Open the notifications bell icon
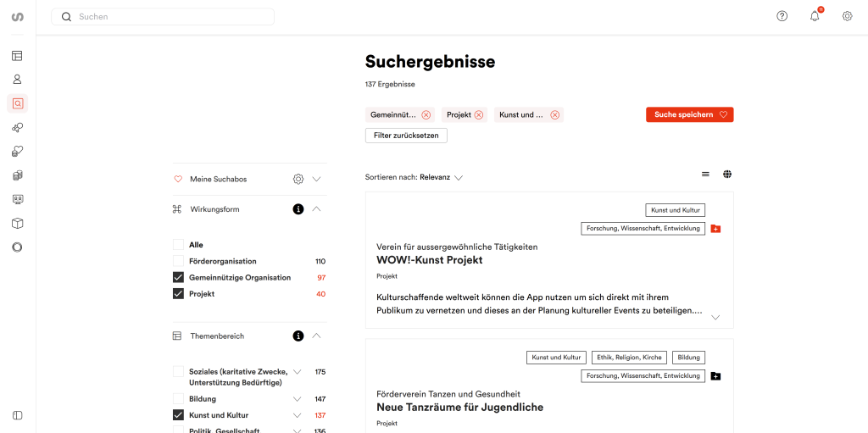This screenshot has width=868, height=433. pos(815,16)
